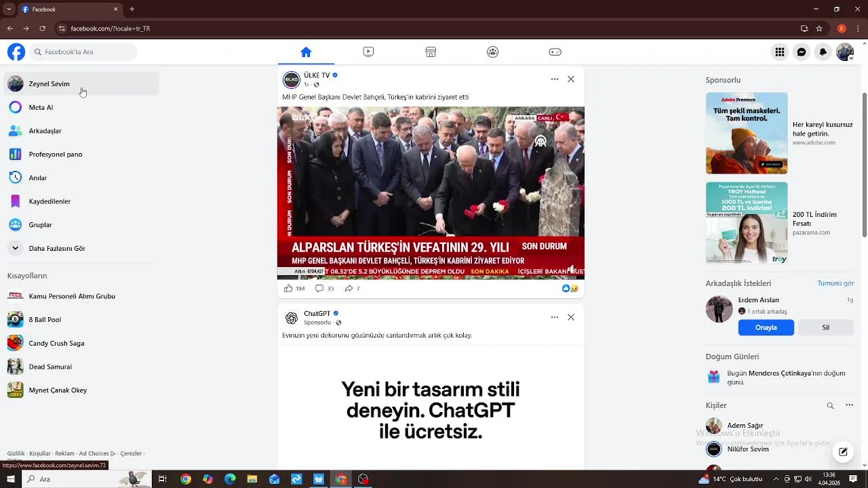Hide the ChatGPT sponsored post

[x=571, y=317]
